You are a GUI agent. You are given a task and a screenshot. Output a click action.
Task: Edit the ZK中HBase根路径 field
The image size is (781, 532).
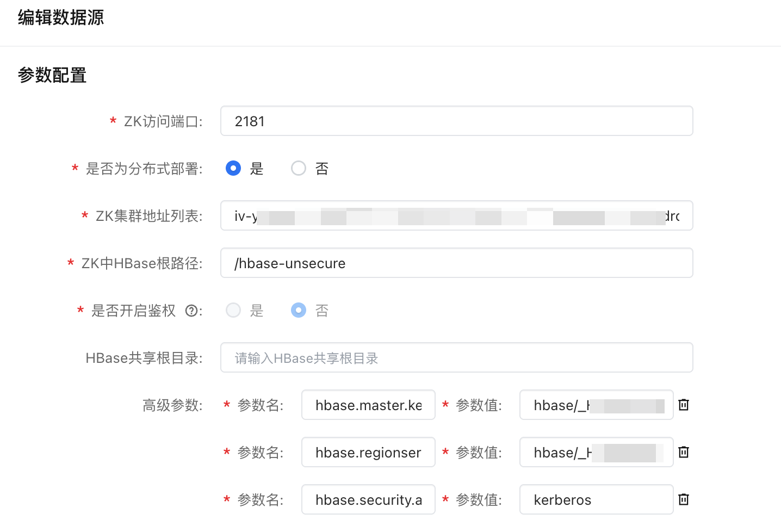tap(457, 263)
